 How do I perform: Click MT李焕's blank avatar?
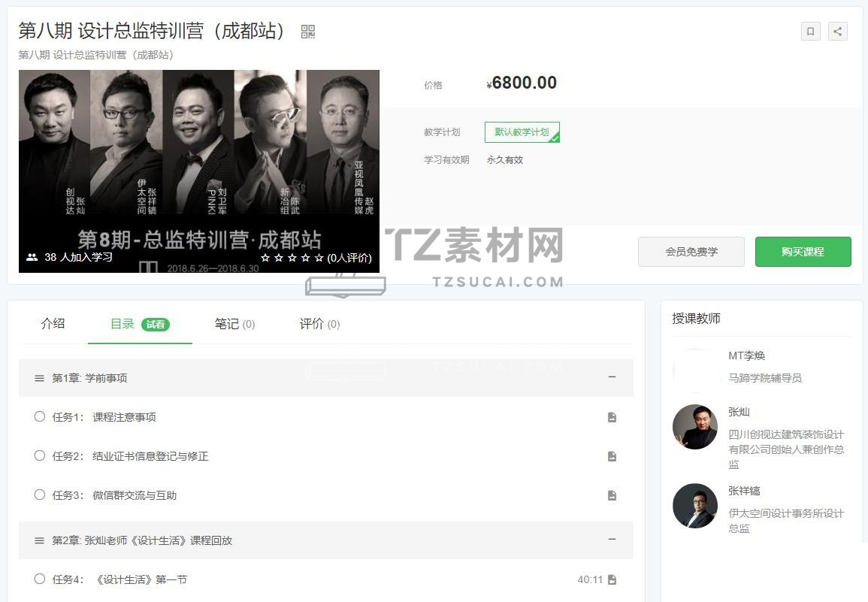[x=695, y=370]
